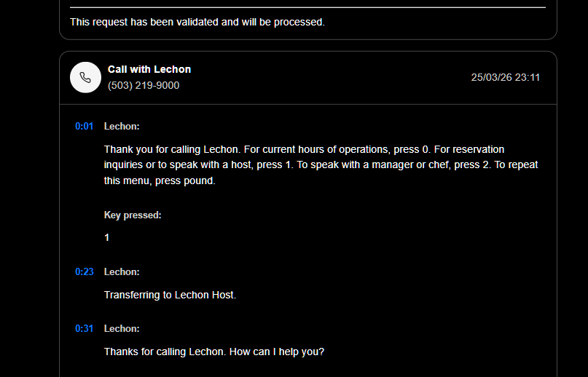Jump to the 0:01 transcript timestamp

(85, 126)
